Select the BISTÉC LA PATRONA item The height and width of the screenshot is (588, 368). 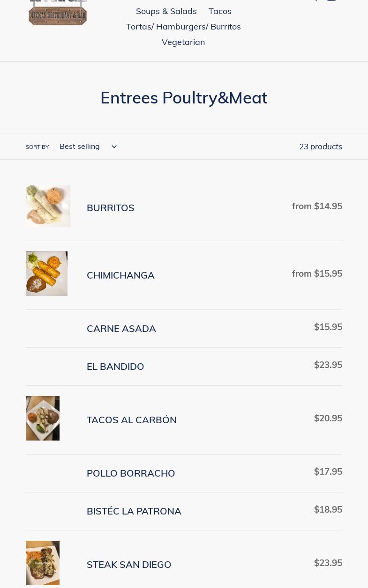(134, 511)
